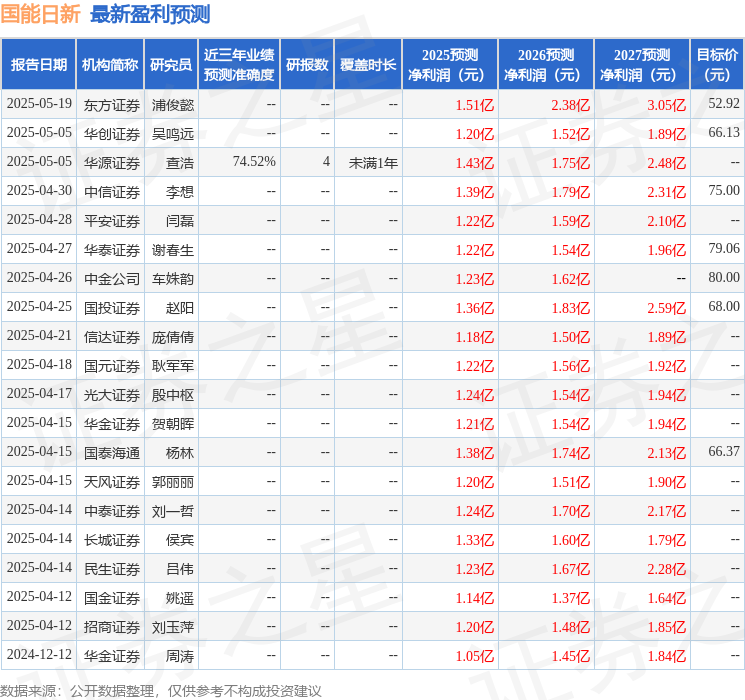Click the 覆盖时长 column header
The height and width of the screenshot is (700, 745).
[x=368, y=65]
